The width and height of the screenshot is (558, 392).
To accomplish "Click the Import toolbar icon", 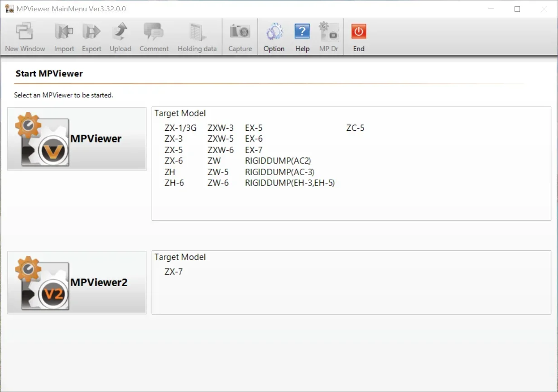I will pyautogui.click(x=64, y=32).
